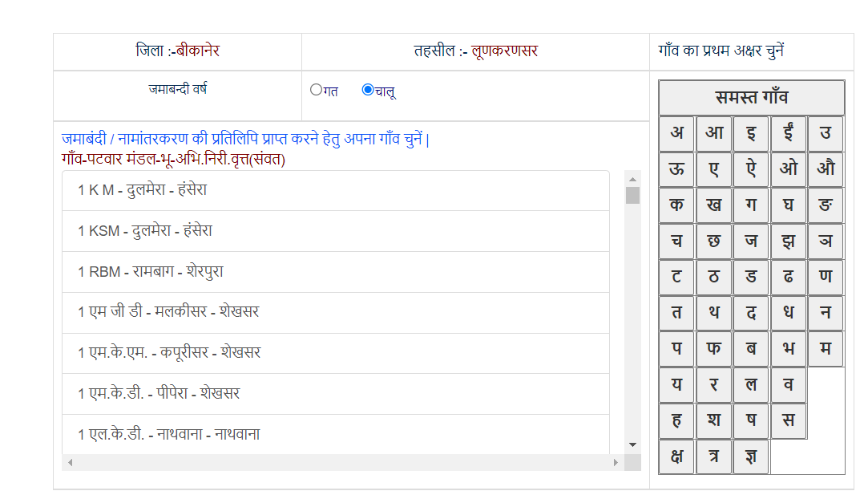Choose letter म from the alphabet grid
Viewport: 868px width, 495px height.
tap(826, 348)
